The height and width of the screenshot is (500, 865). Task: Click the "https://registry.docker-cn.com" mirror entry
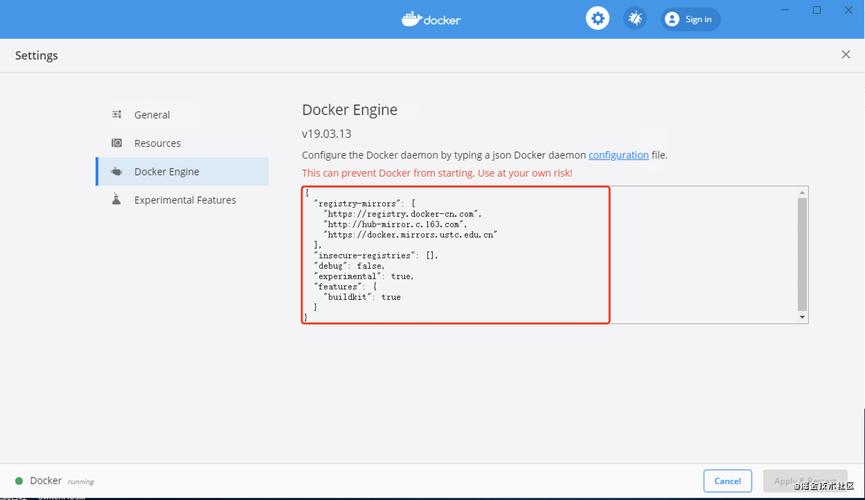point(403,214)
